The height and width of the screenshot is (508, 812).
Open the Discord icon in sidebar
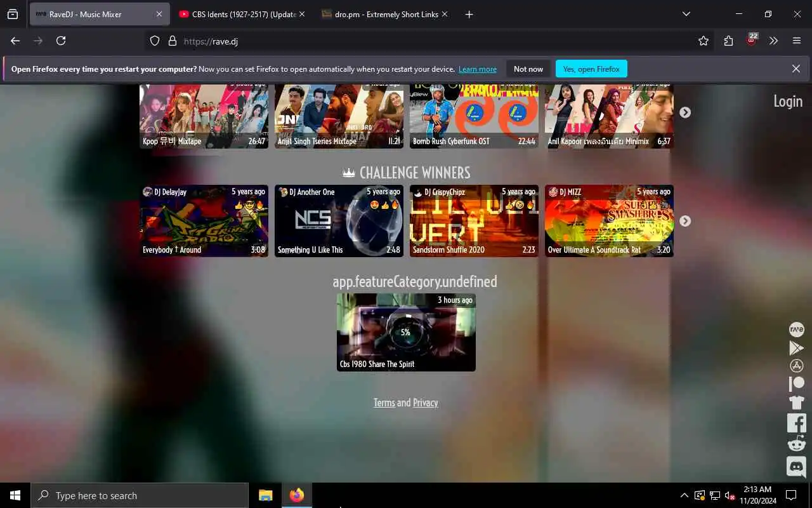tap(796, 467)
